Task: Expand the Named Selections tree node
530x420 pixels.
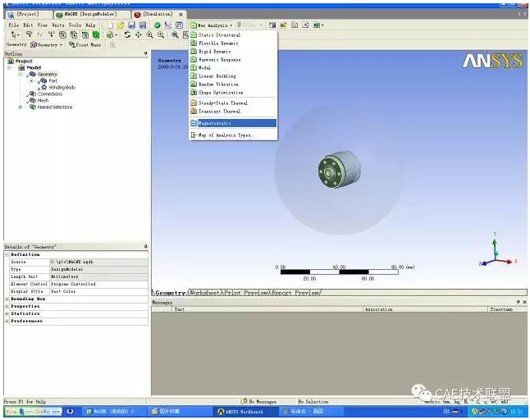Action: click(21, 107)
